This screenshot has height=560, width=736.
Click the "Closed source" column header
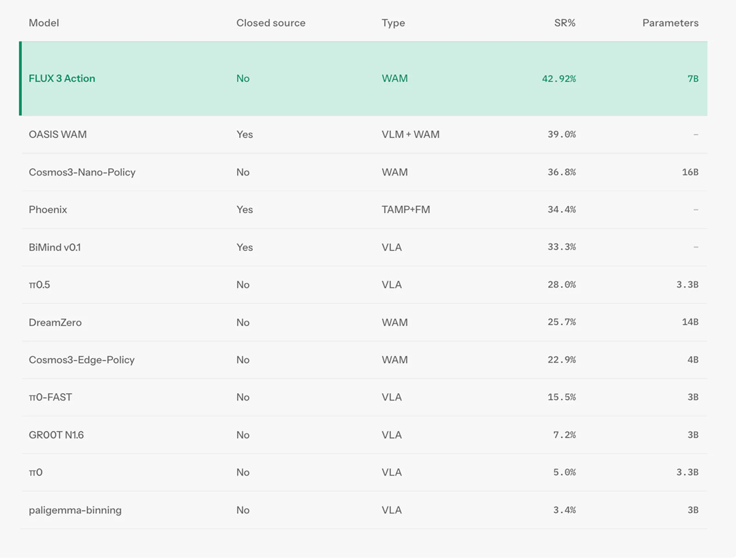(x=271, y=23)
